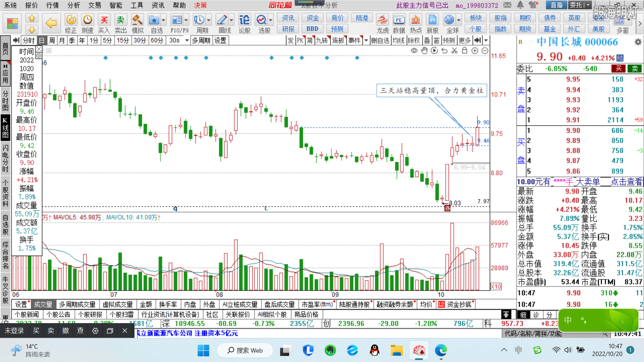Open the colored grid home icon
Viewport: 644px width, 362px height.
[12, 23]
